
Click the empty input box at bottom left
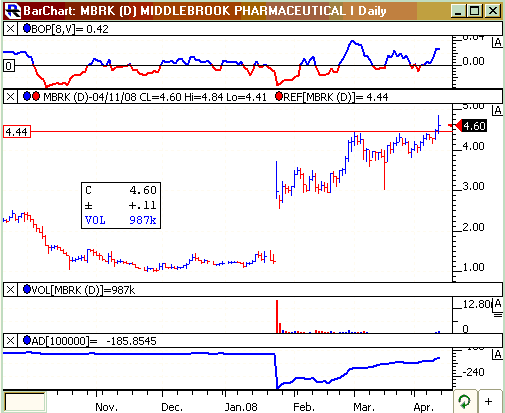coord(25,402)
